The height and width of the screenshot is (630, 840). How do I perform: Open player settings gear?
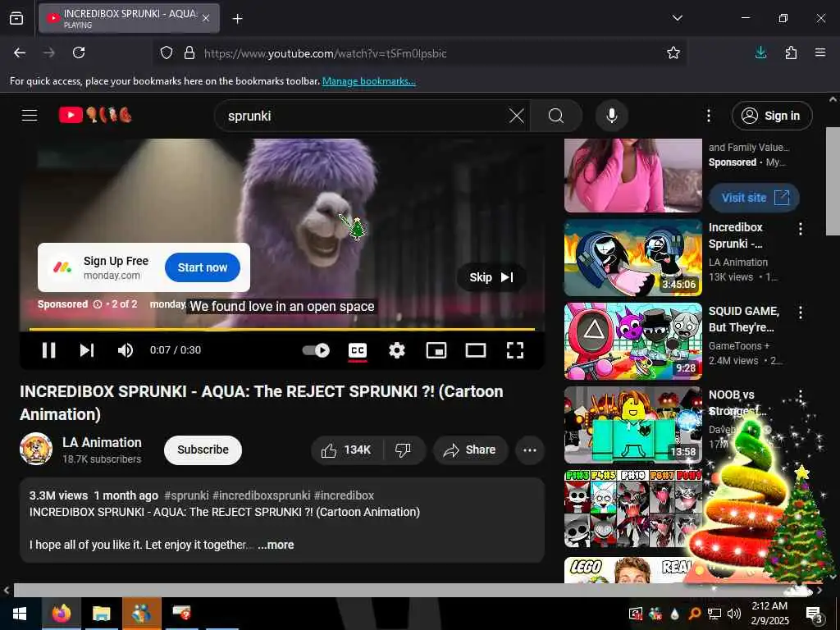396,350
